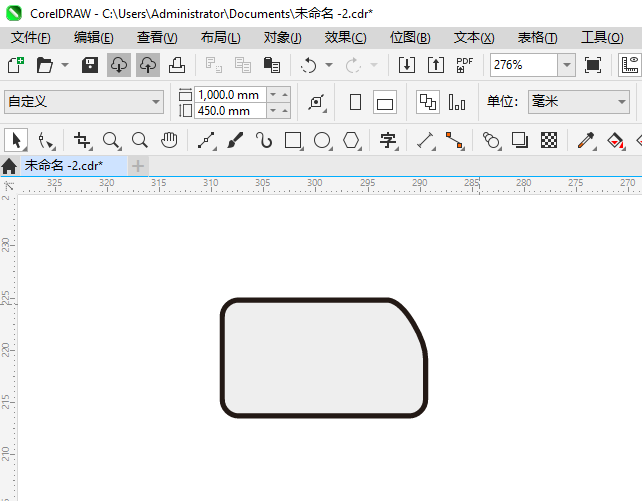Select the Pick (arrow) tool
The width and height of the screenshot is (642, 501).
click(15, 140)
